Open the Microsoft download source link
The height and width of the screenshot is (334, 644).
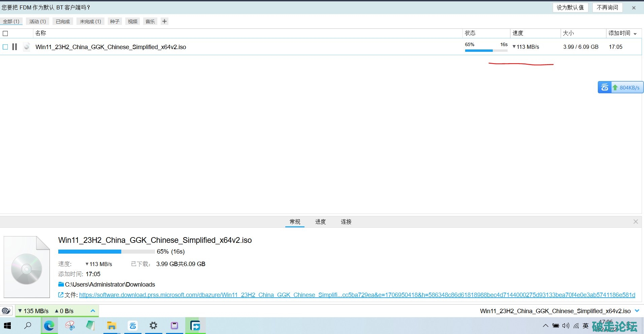coord(357,295)
